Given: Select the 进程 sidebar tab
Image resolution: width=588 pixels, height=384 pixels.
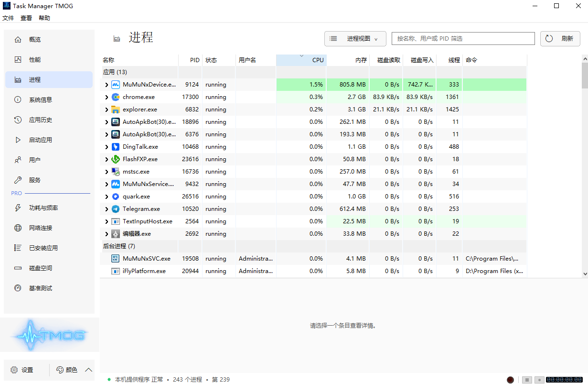Looking at the screenshot, I should (x=49, y=80).
